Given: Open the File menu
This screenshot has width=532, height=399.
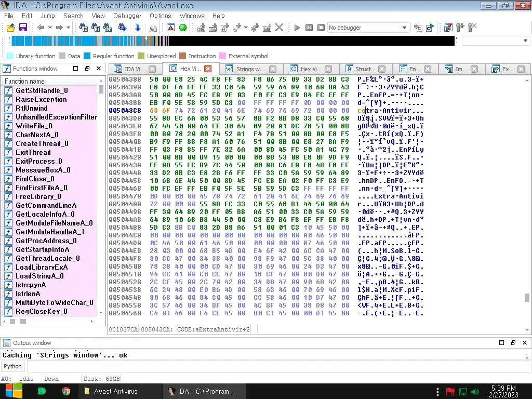Looking at the screenshot, I should coord(8,16).
